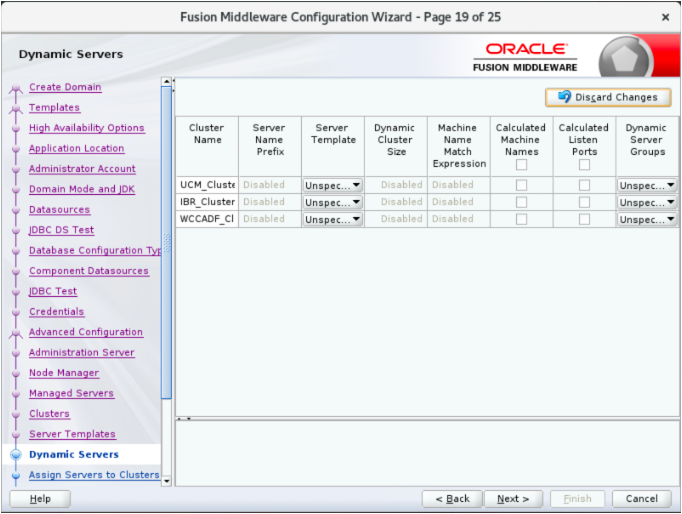This screenshot has width=682, height=514.
Task: Click the Dynamic Server Groups column header
Action: (x=647, y=146)
